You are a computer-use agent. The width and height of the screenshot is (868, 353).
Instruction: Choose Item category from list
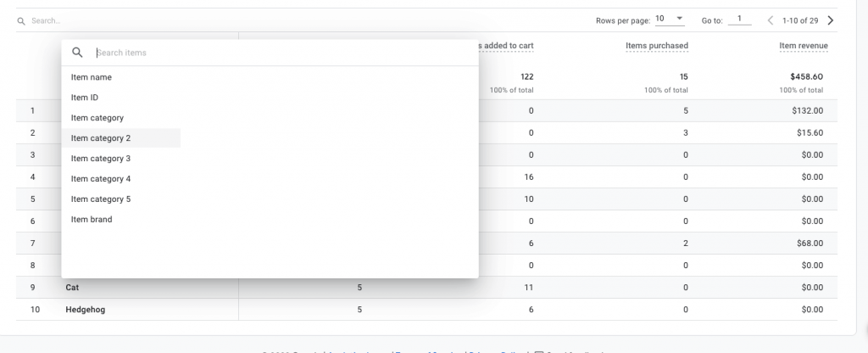point(97,118)
